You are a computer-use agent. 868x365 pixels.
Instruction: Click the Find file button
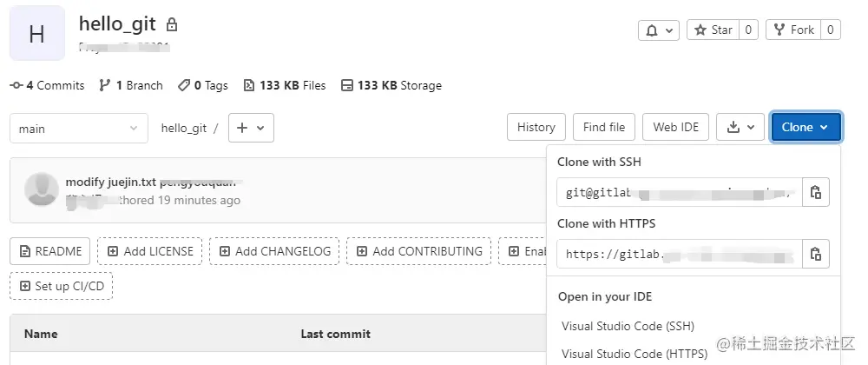[x=604, y=127]
